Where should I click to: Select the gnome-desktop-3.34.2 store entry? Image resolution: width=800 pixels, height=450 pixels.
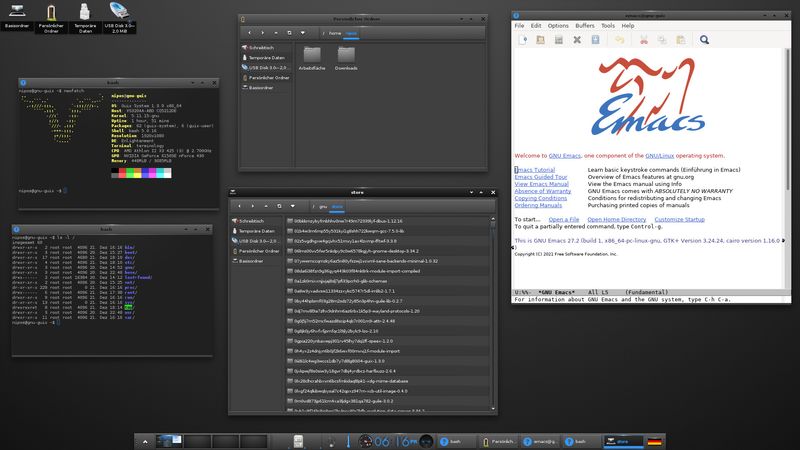click(x=388, y=251)
